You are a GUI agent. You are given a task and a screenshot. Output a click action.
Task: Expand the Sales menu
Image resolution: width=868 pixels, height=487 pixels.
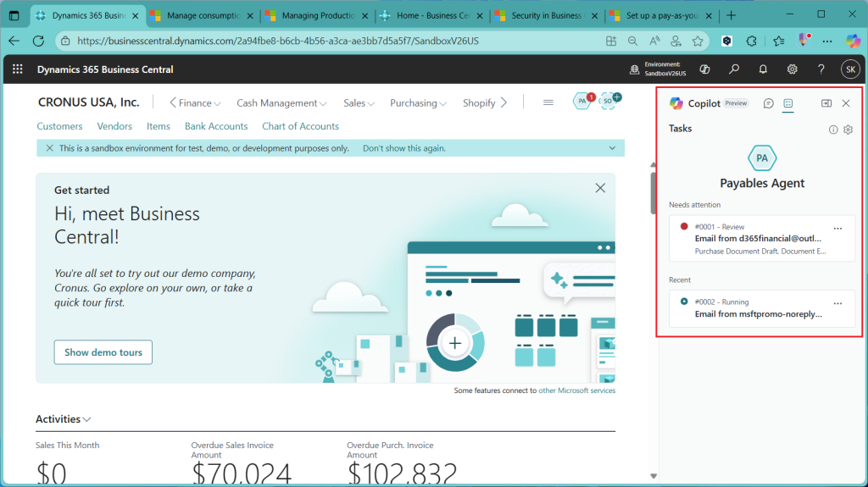[359, 103]
